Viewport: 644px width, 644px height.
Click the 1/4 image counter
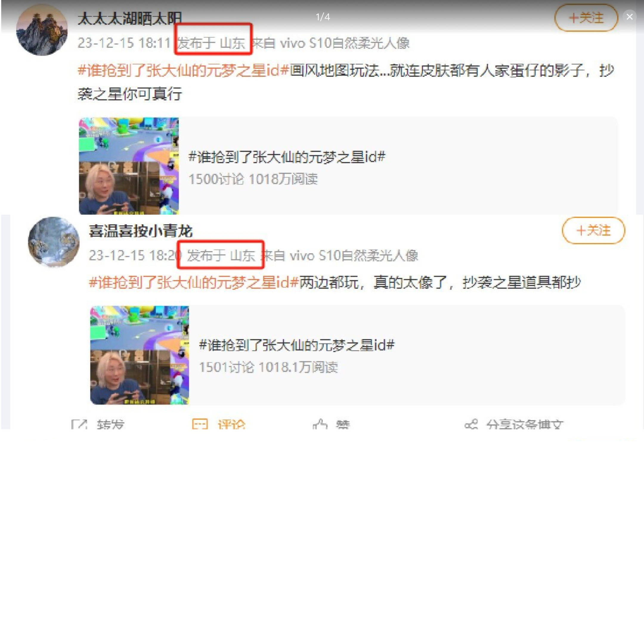click(x=323, y=17)
